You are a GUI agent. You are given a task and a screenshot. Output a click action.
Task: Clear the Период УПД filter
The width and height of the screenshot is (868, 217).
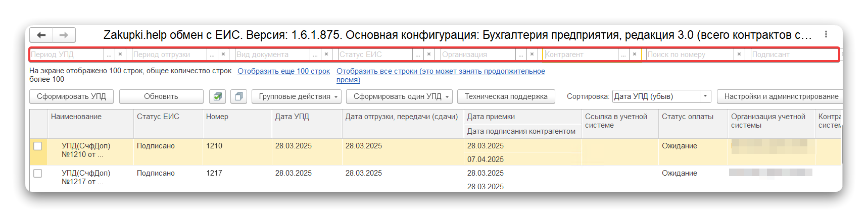[120, 55]
